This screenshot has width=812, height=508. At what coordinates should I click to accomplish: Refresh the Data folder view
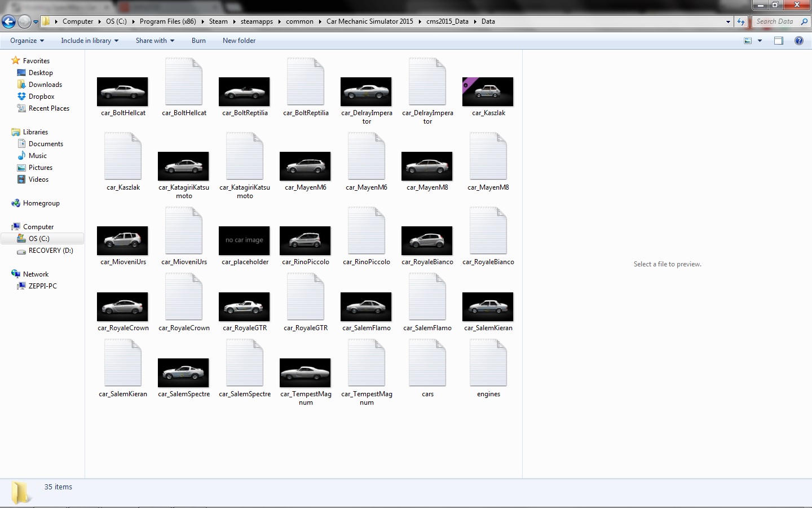click(741, 21)
